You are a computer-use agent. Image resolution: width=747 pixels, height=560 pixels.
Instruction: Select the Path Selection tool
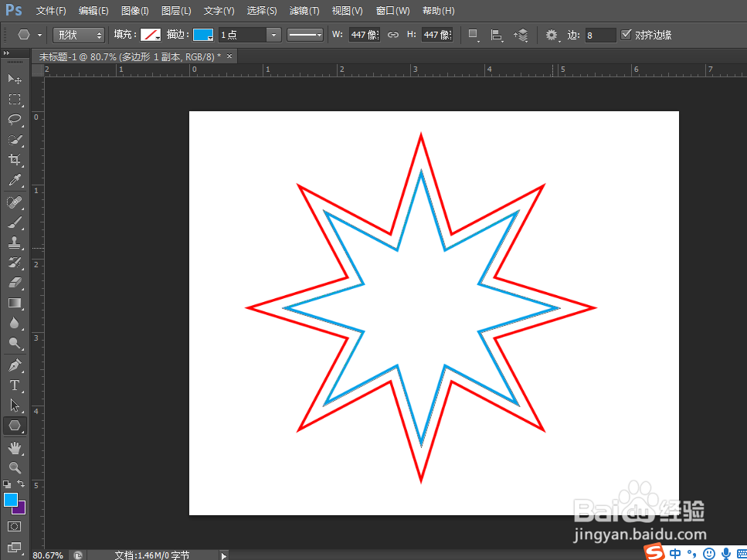click(x=15, y=406)
